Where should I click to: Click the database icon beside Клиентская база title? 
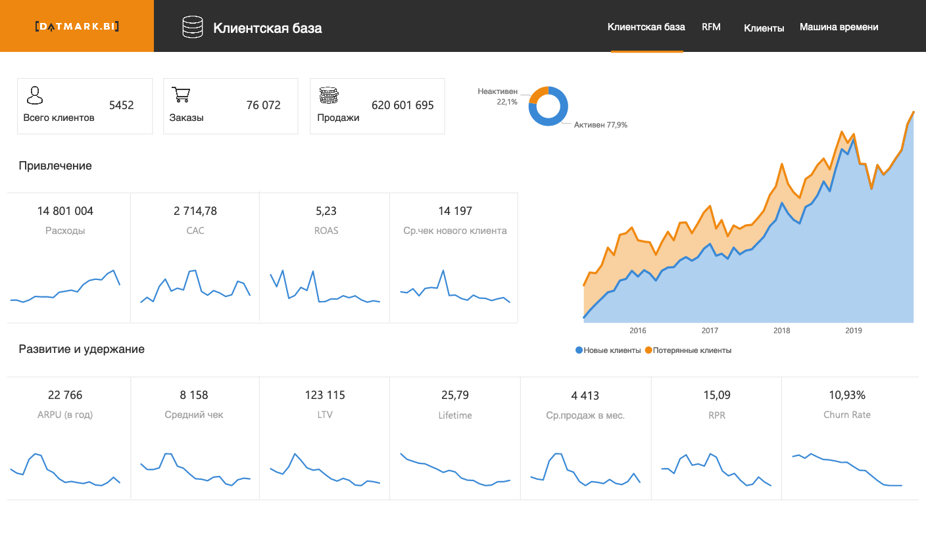(x=193, y=27)
